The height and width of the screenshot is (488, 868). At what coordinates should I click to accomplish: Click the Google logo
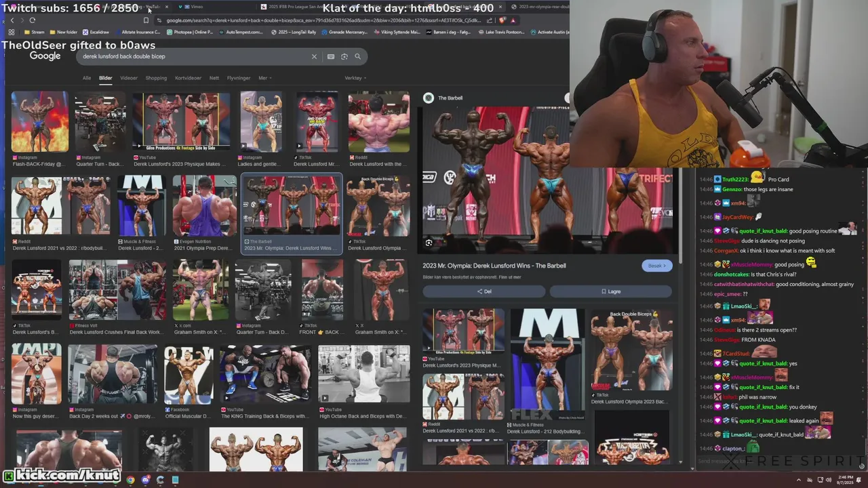click(45, 56)
